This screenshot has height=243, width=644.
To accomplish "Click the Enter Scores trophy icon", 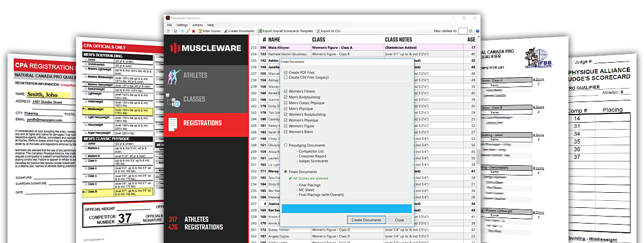I will point(201,31).
